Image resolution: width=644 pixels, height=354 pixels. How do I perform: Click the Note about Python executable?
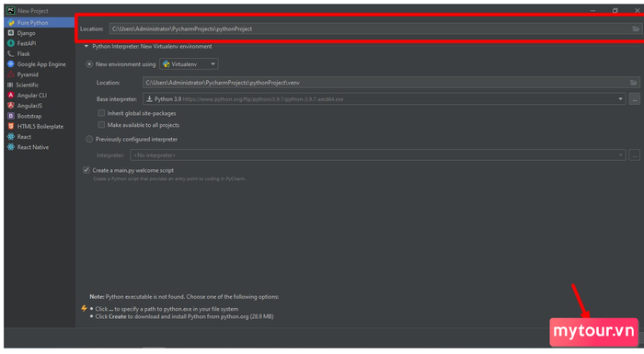click(x=184, y=296)
